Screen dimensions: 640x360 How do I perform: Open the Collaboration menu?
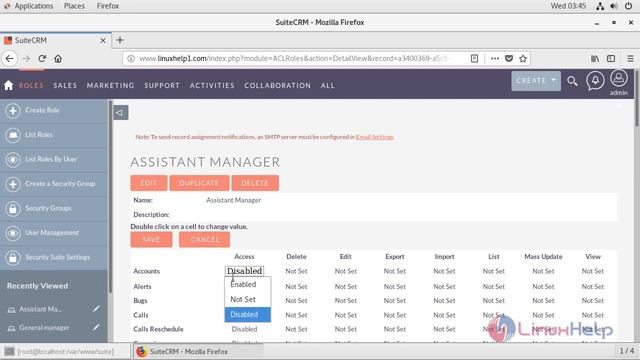[277, 85]
